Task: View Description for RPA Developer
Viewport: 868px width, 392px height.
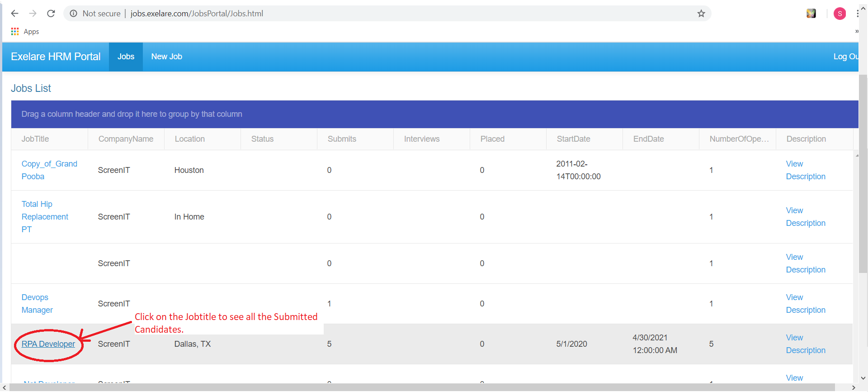Action: (x=806, y=344)
